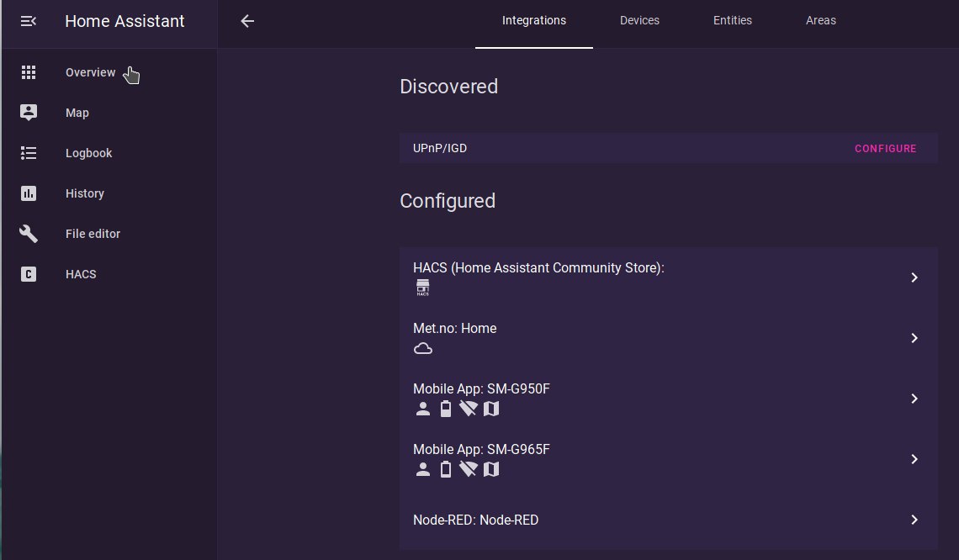Click the HACS store icon under HACS integration
Image resolution: width=959 pixels, height=560 pixels.
(x=422, y=288)
